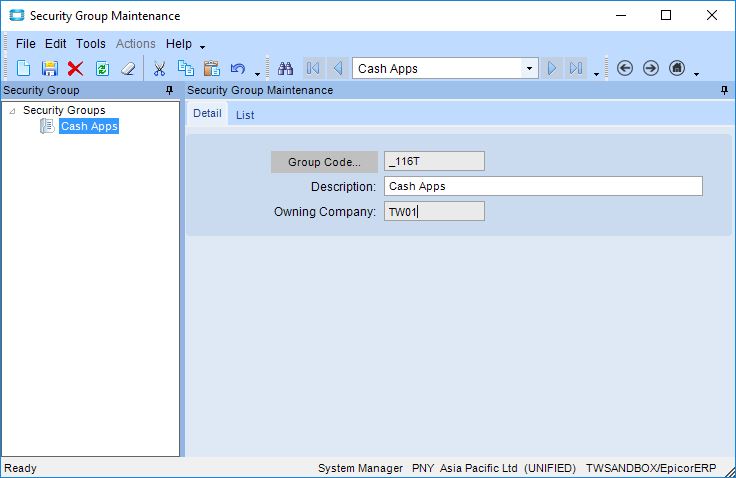
Task: Click the window resize grip in the corner
Action: 730,472
